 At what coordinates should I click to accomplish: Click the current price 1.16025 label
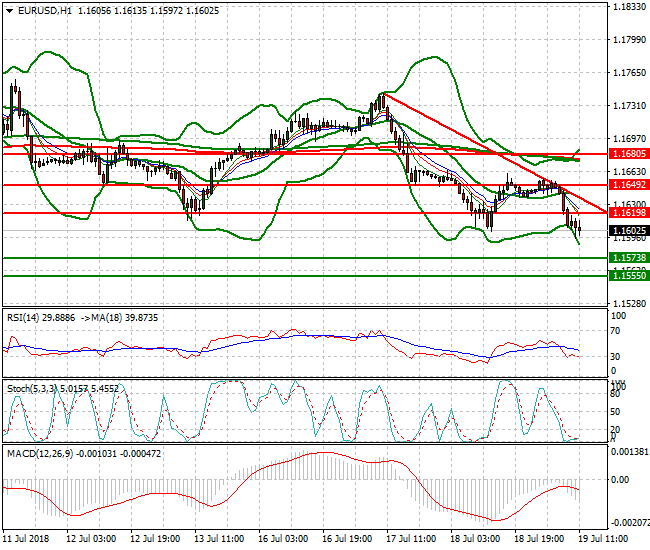(x=631, y=230)
